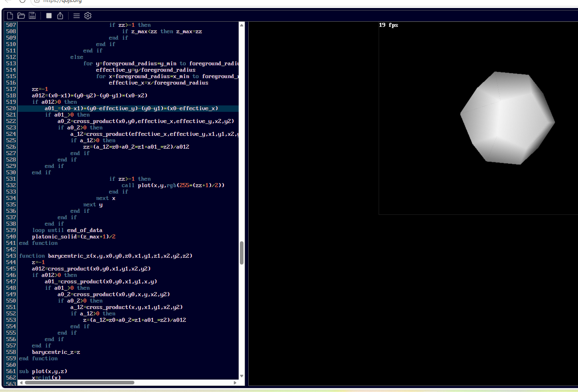Click the rendered 3D solid in the output
The width and height of the screenshot is (578, 392).
tap(507, 118)
